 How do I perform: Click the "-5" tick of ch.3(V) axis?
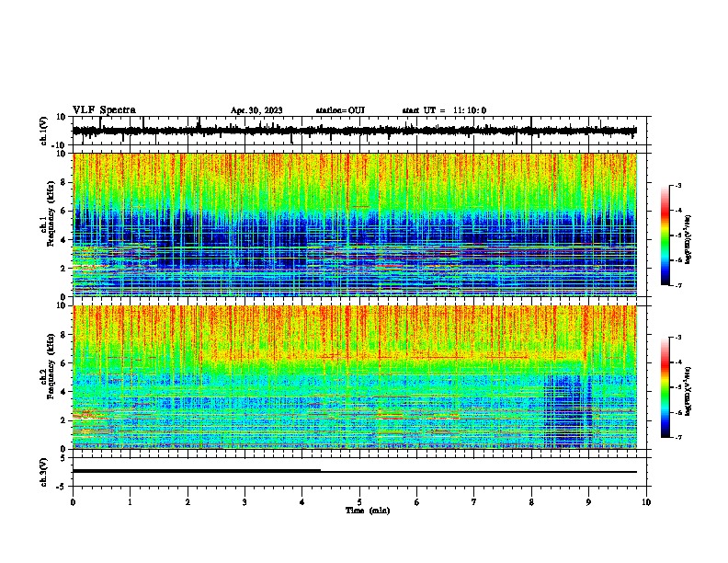click(x=62, y=487)
